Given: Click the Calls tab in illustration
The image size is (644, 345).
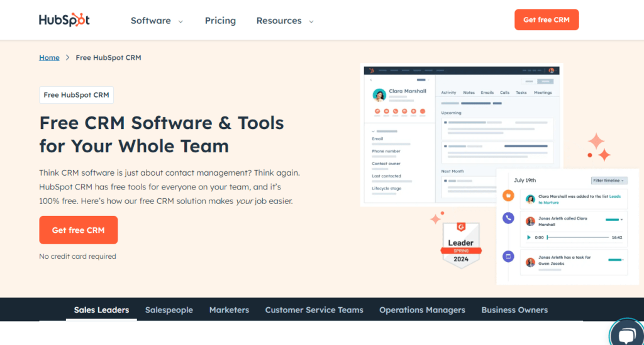Looking at the screenshot, I should coord(505,93).
